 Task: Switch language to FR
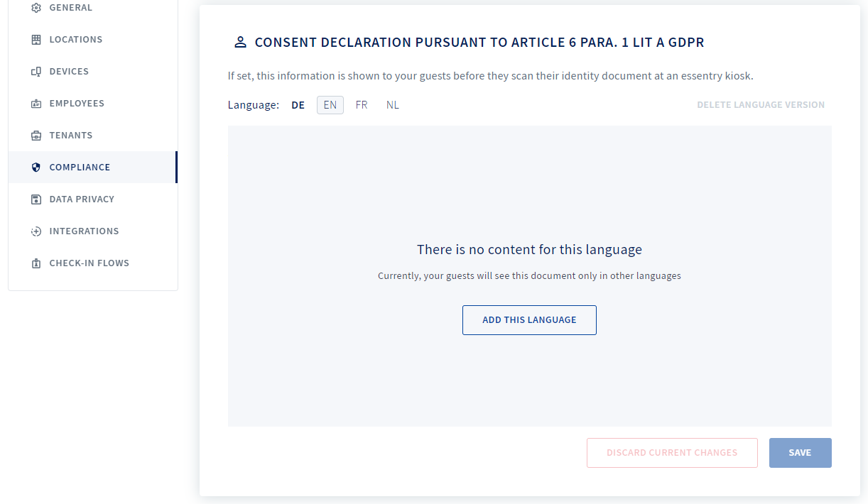click(x=362, y=105)
